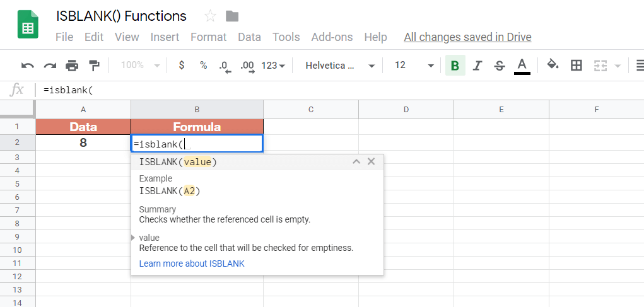Screen dimensions: 644x307
Task: Click the document title ISBLANK() Functions
Action: tap(121, 16)
